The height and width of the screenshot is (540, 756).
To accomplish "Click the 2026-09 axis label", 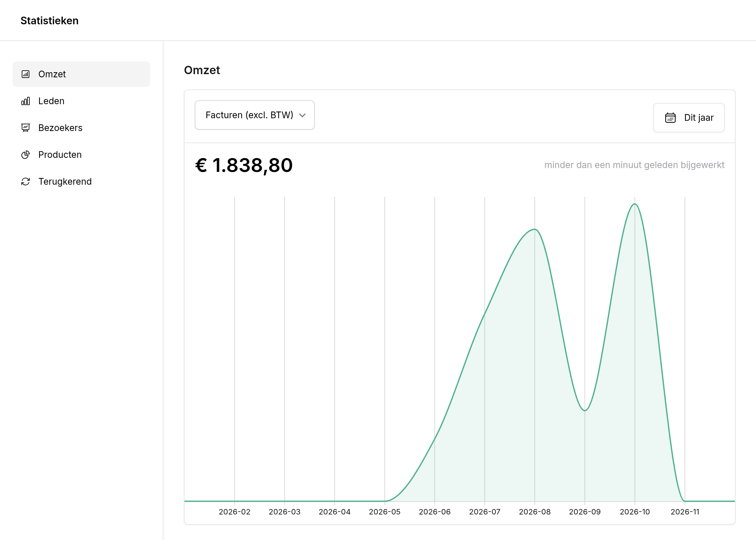I will (x=585, y=512).
